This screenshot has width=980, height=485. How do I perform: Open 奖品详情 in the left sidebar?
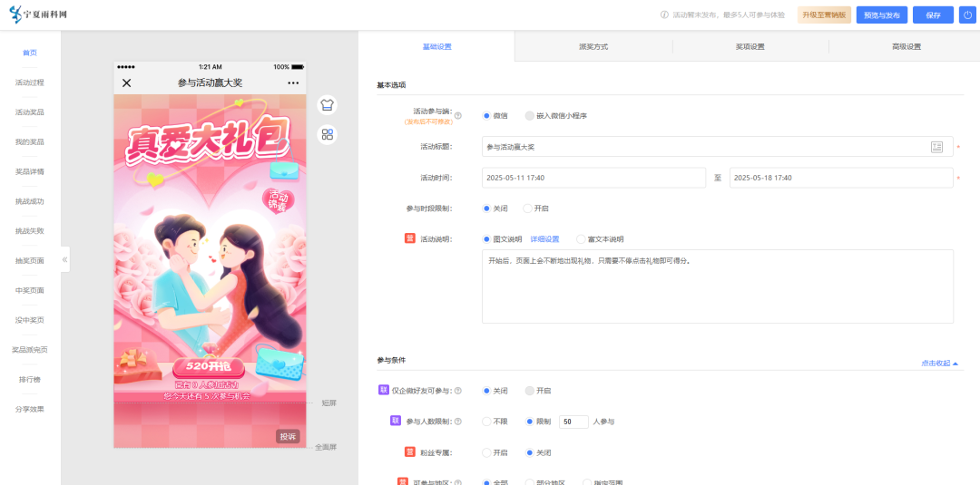tap(30, 171)
